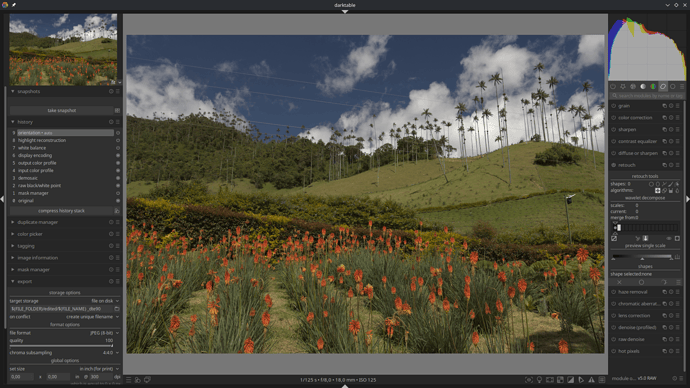Turn on the sharpen module

coord(613,130)
